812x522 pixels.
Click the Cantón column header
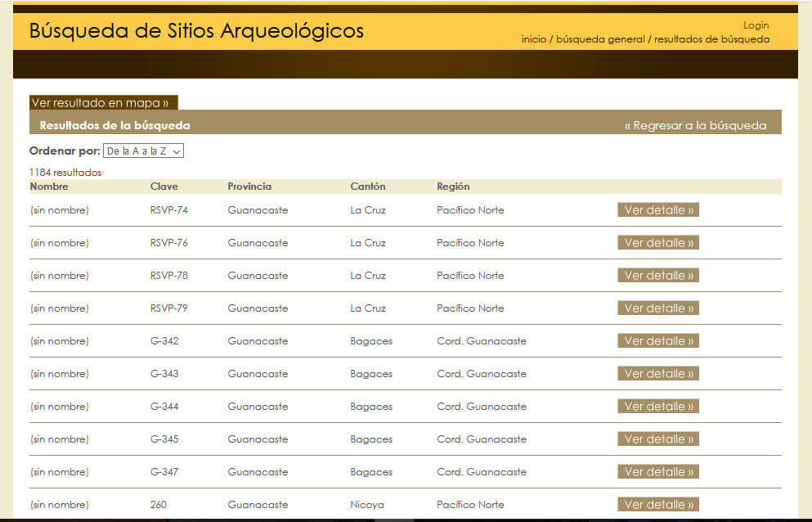click(x=368, y=187)
